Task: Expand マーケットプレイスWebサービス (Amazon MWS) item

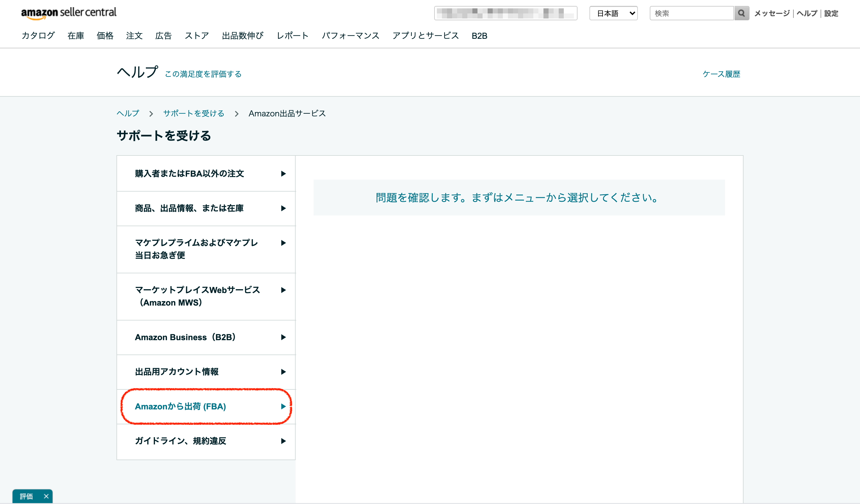Action: coord(197,296)
